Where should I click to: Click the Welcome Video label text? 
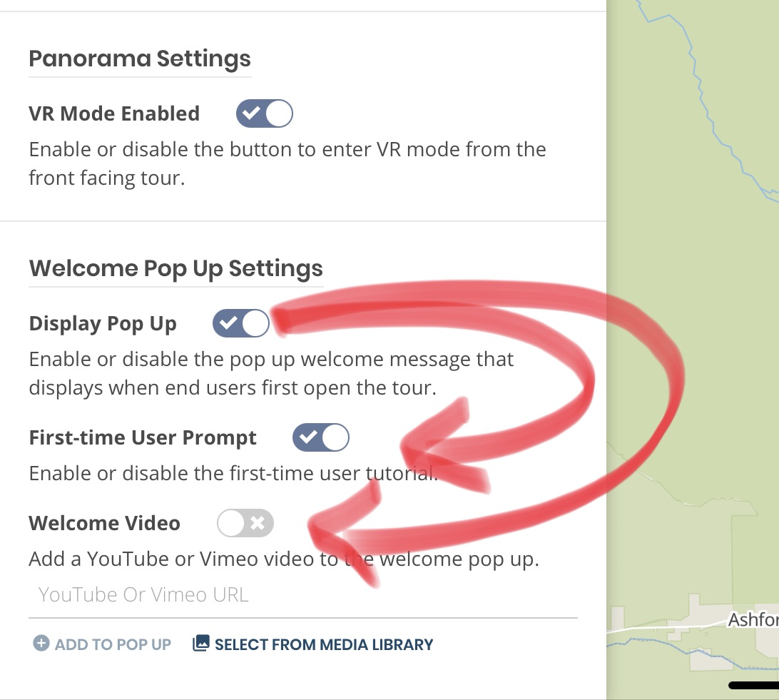coord(104,523)
